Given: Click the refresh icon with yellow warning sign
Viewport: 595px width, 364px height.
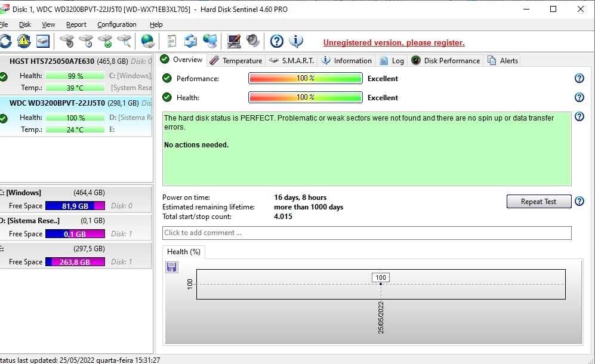Looking at the screenshot, I should [23, 41].
